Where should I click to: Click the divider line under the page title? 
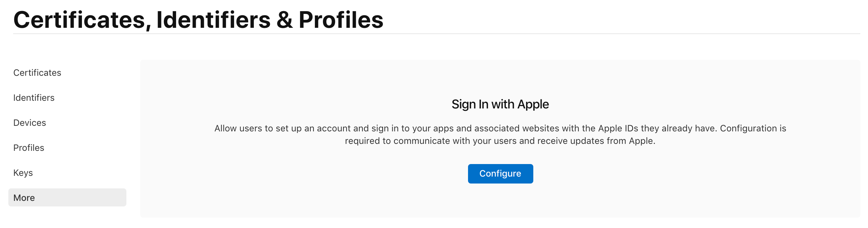pos(436,34)
